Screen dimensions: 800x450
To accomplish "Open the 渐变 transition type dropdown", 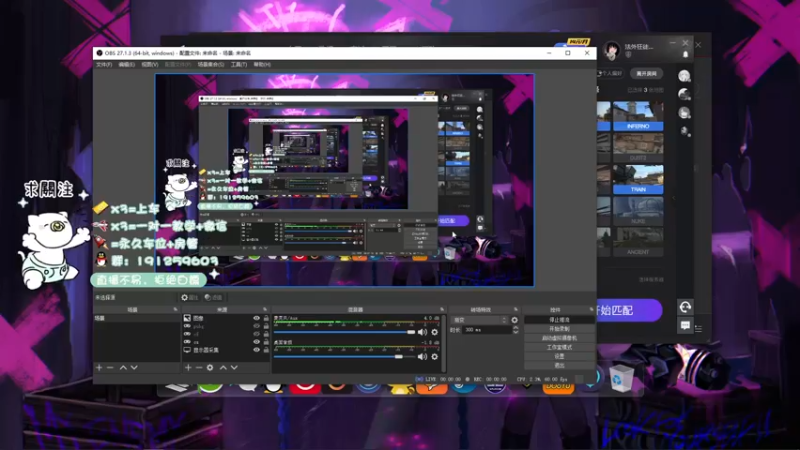I will 480,320.
